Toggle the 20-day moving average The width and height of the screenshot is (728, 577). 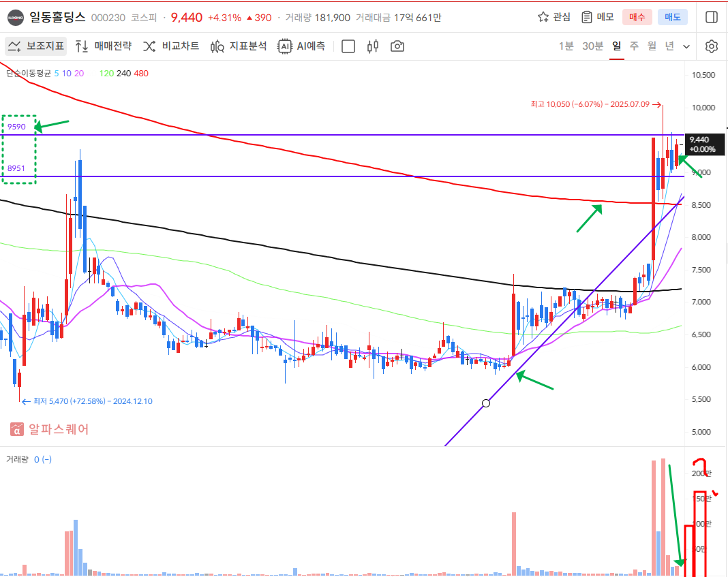pyautogui.click(x=79, y=74)
